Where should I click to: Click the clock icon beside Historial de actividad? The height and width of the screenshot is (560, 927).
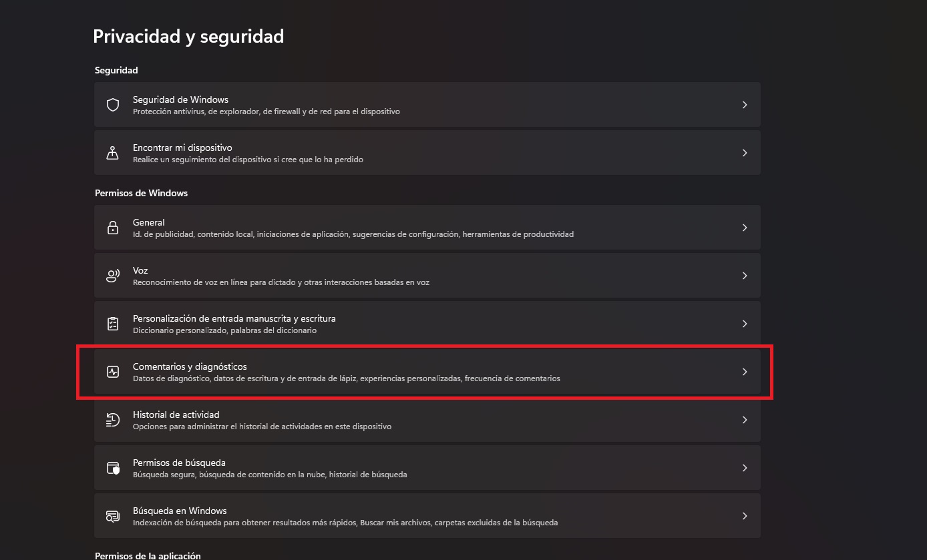tap(113, 420)
